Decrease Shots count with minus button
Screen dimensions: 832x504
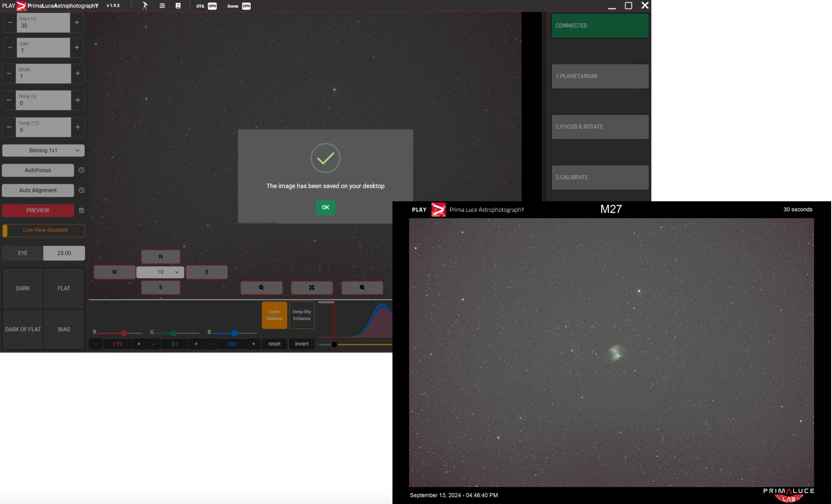(9, 74)
